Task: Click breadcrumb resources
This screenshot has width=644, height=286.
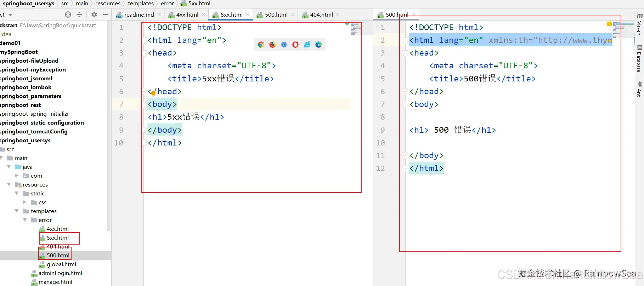Action: click(108, 4)
